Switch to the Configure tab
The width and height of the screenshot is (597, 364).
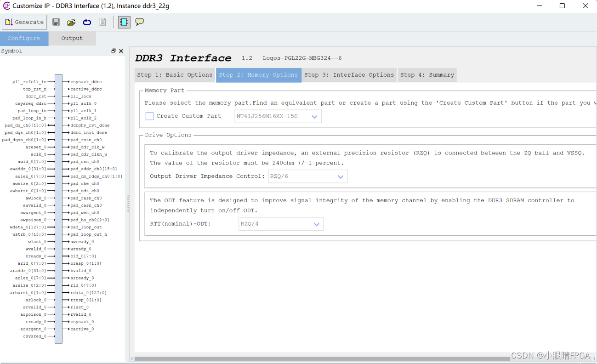coord(24,39)
